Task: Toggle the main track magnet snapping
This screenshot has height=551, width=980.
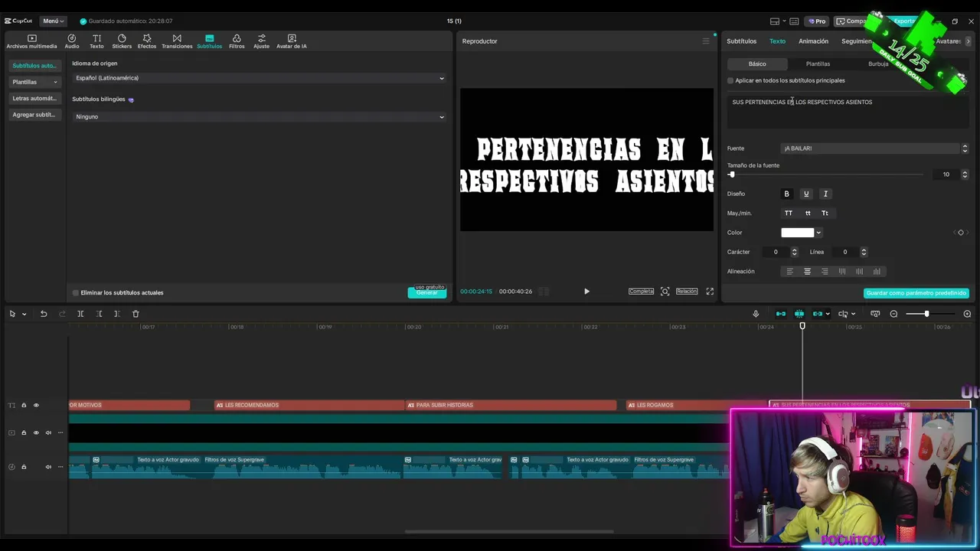Action: pyautogui.click(x=781, y=314)
